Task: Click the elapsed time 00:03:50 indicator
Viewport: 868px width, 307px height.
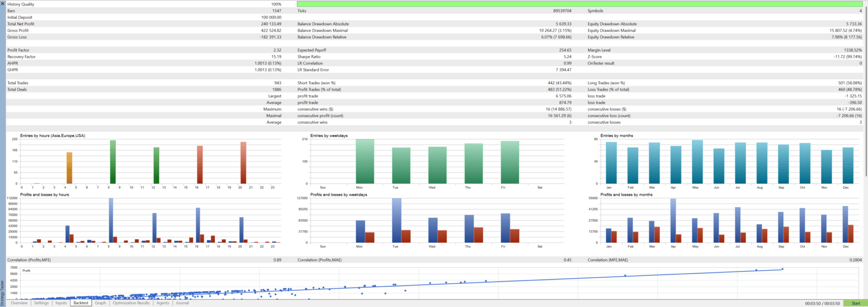Action: (x=822, y=303)
